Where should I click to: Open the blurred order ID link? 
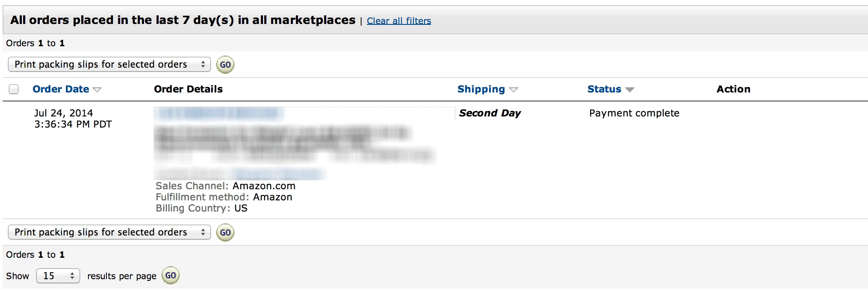[219, 113]
